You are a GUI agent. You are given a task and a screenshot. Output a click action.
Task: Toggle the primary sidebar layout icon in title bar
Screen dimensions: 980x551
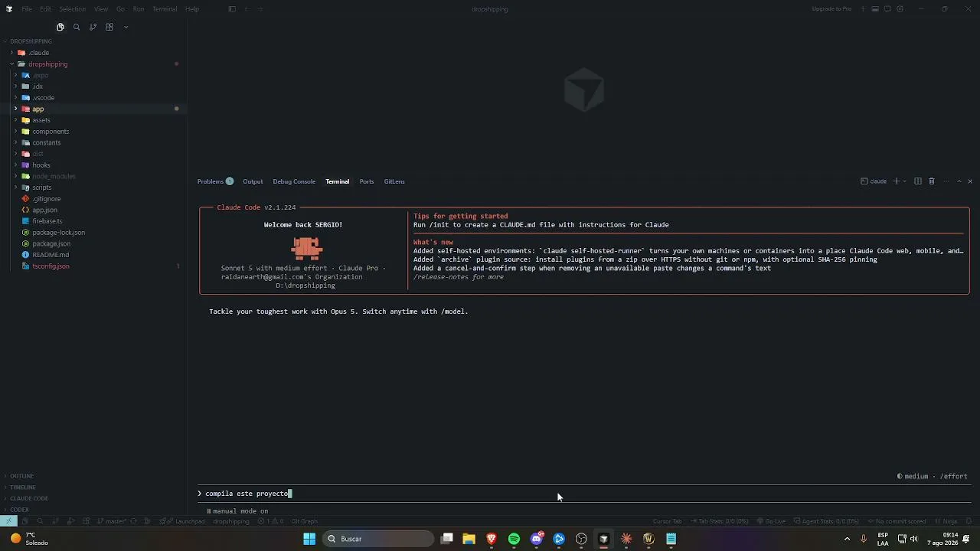(232, 9)
